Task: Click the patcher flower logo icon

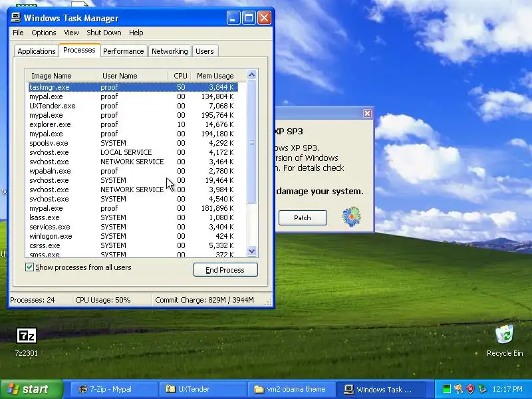Action: coord(352,217)
